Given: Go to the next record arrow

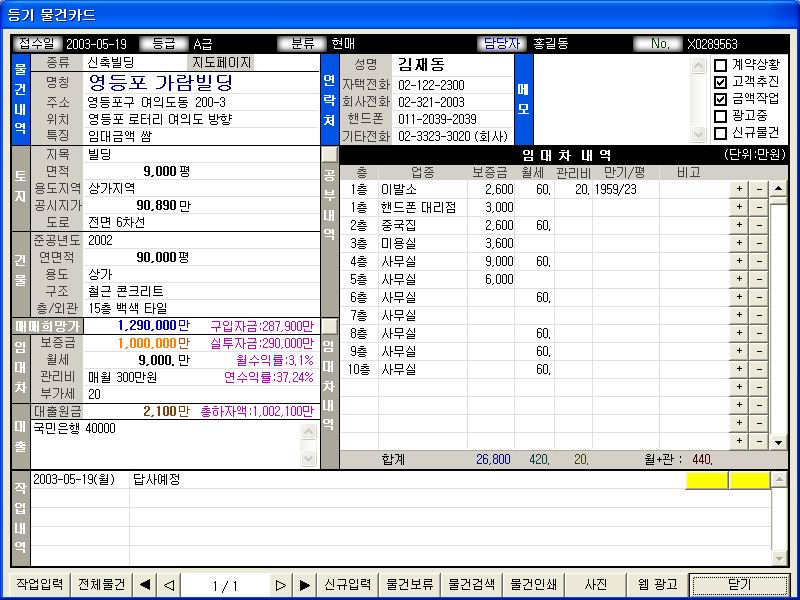Looking at the screenshot, I should (x=281, y=585).
